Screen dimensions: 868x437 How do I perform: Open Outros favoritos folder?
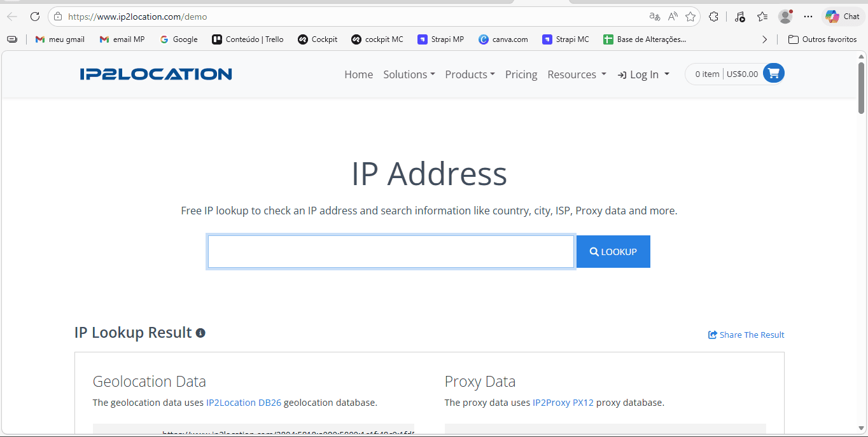pos(822,39)
